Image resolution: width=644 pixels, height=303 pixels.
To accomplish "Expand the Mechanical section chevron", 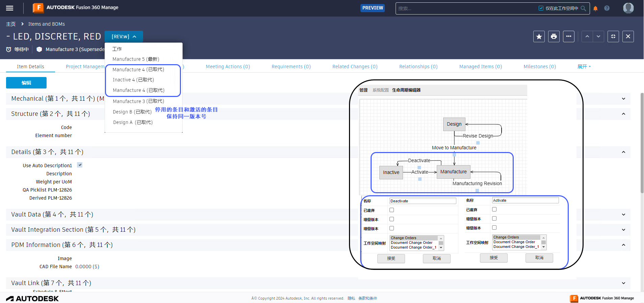I will coord(623,99).
